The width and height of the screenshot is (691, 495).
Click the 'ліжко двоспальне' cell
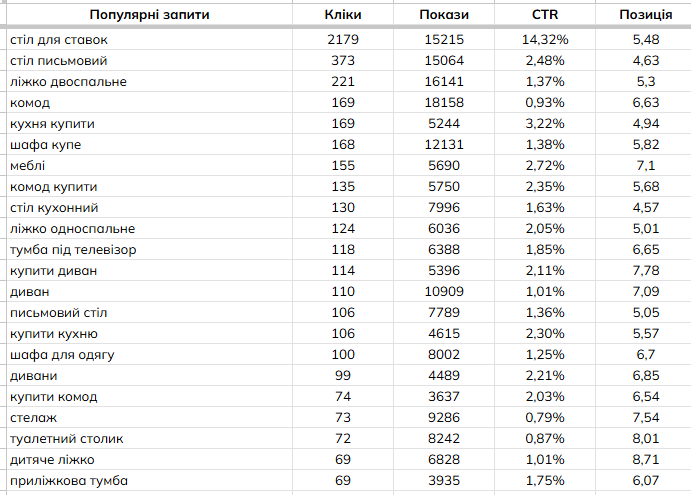tap(68, 81)
